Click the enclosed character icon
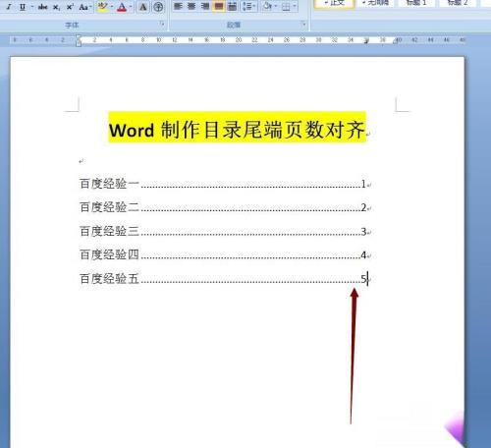This screenshot has width=491, height=448. click(x=158, y=7)
